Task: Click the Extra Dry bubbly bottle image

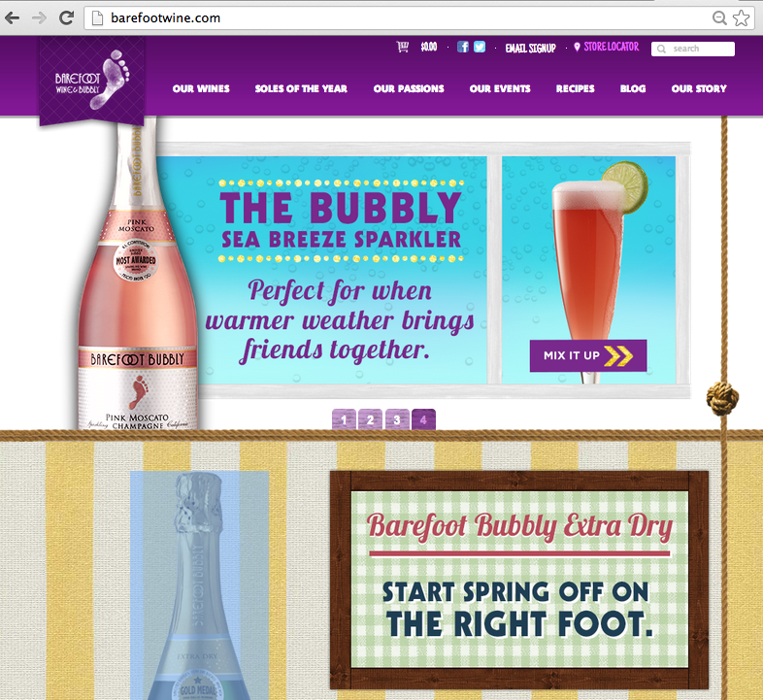Action: (x=200, y=585)
